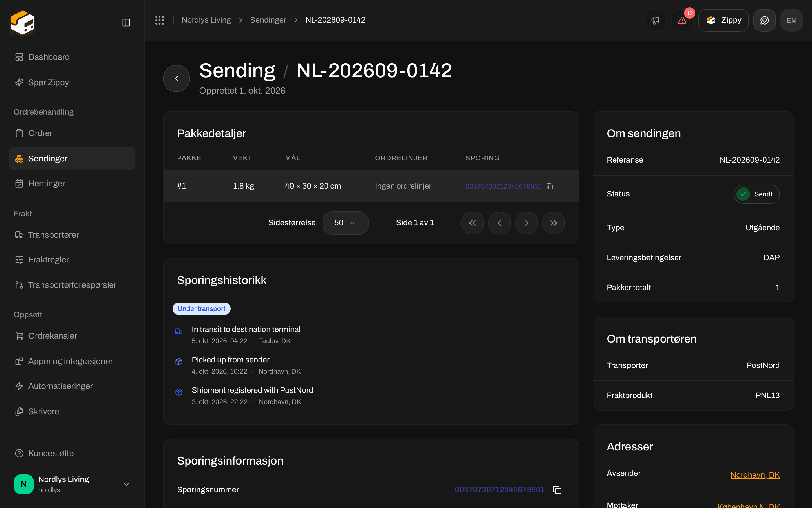Open Hentinger in sidebar

(x=72, y=183)
